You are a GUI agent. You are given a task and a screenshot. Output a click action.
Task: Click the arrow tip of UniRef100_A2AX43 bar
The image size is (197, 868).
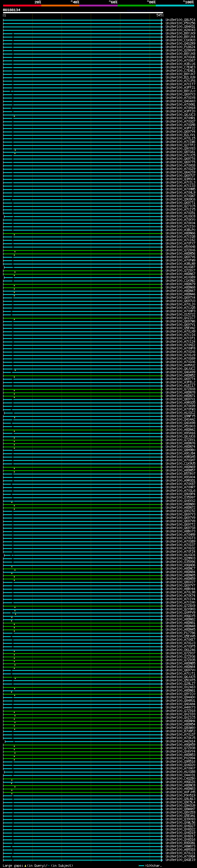(x=162, y=30)
